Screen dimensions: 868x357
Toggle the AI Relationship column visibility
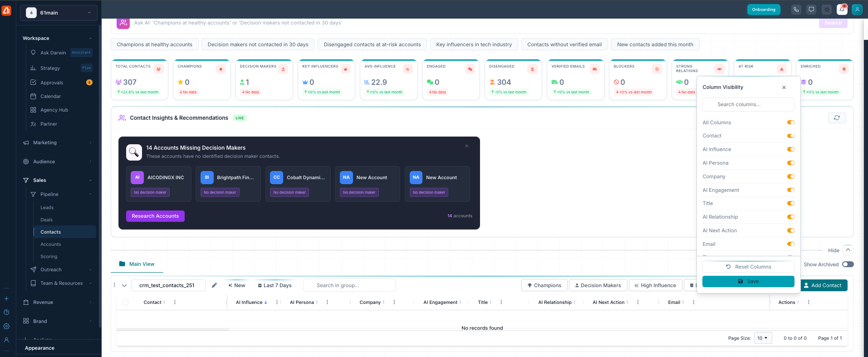[791, 217]
